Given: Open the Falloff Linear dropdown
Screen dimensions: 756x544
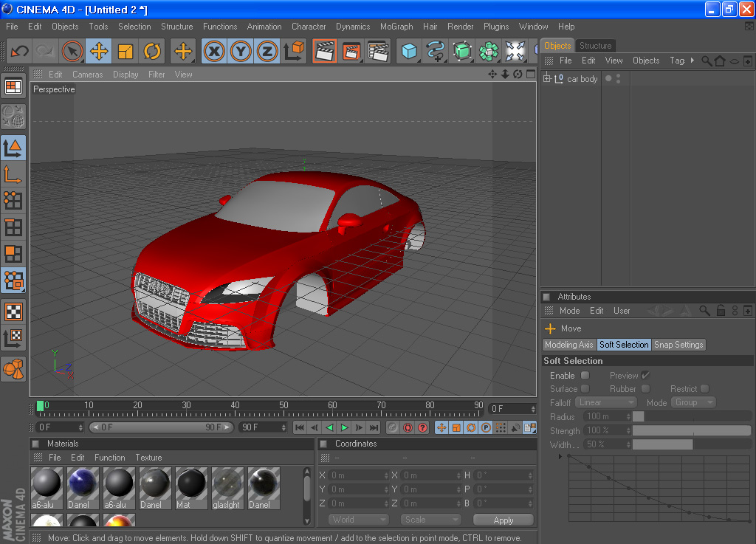Looking at the screenshot, I should 606,402.
